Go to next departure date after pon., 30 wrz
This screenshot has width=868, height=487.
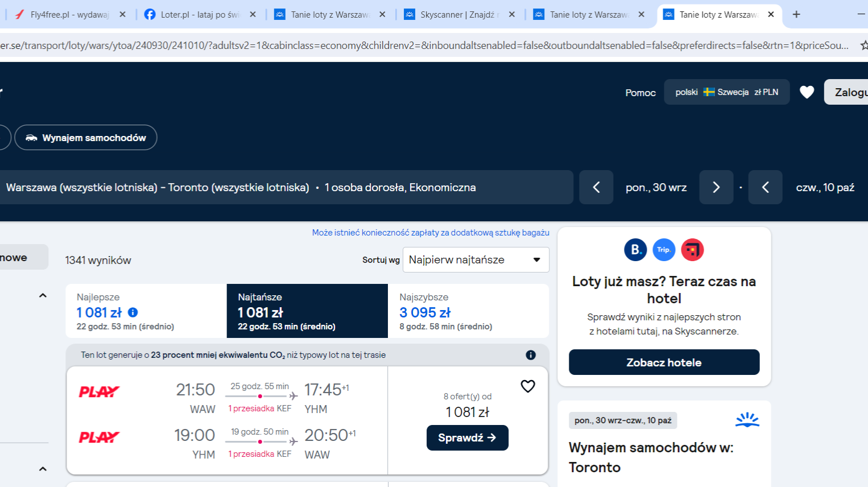click(716, 187)
